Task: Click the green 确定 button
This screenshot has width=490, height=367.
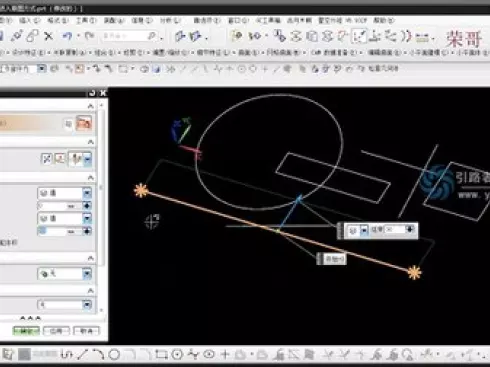Action: (x=26, y=331)
